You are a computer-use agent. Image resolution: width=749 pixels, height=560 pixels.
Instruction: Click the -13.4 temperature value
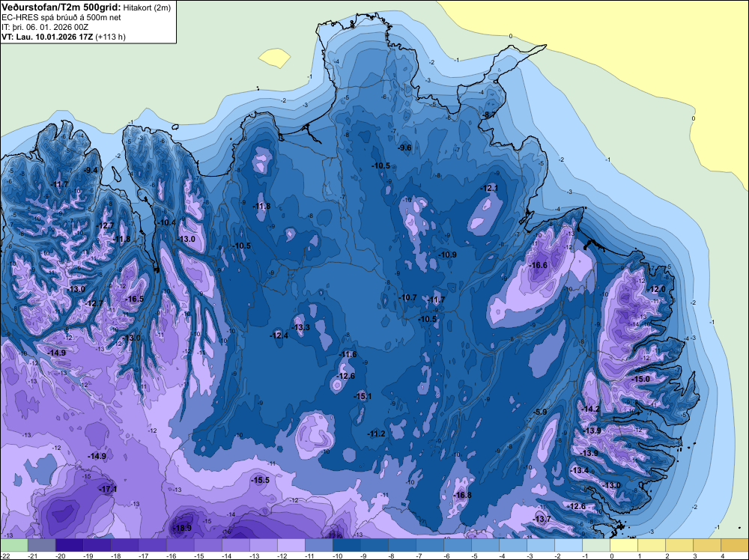580,470
